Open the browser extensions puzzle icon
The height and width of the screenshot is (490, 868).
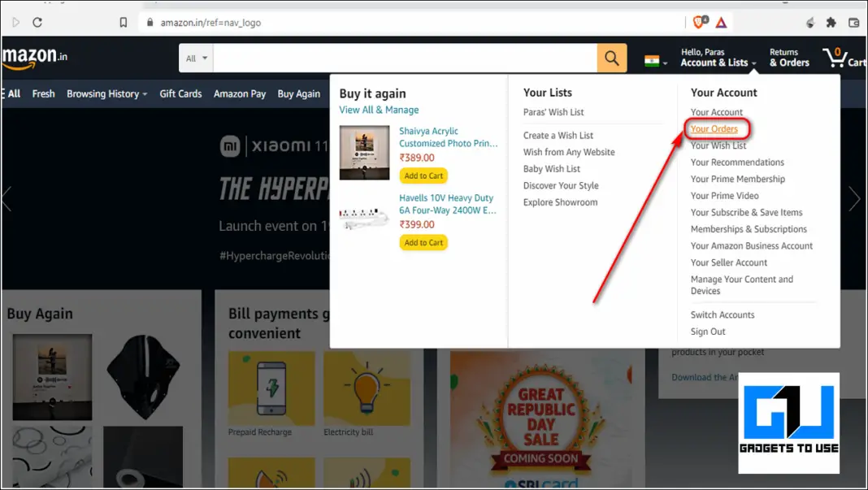831,22
